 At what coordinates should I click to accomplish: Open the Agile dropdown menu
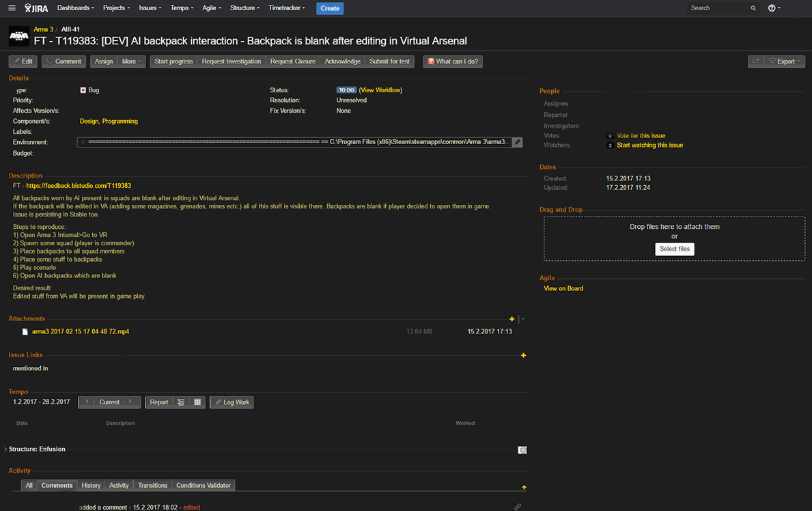211,8
